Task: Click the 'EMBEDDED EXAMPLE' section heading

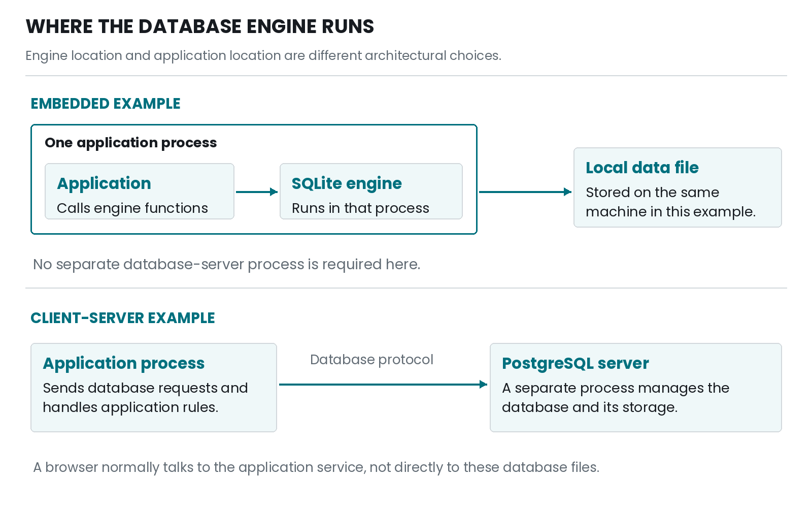Action: tap(106, 104)
